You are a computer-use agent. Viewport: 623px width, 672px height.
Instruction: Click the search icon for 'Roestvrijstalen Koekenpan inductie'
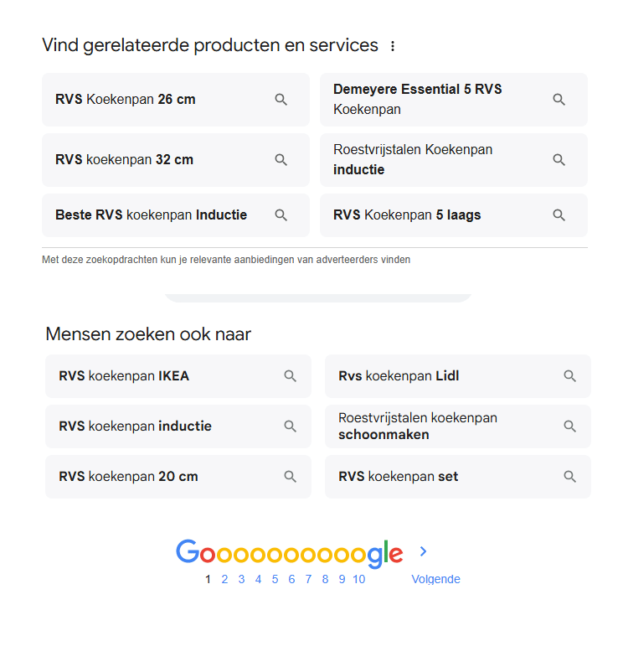559,159
